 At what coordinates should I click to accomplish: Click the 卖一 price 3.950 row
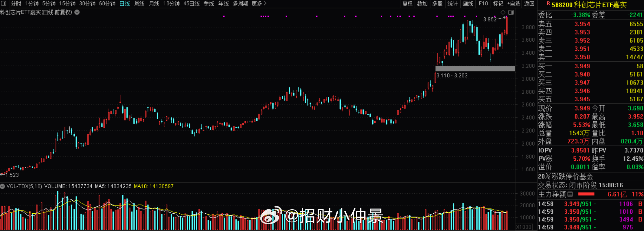click(590, 57)
